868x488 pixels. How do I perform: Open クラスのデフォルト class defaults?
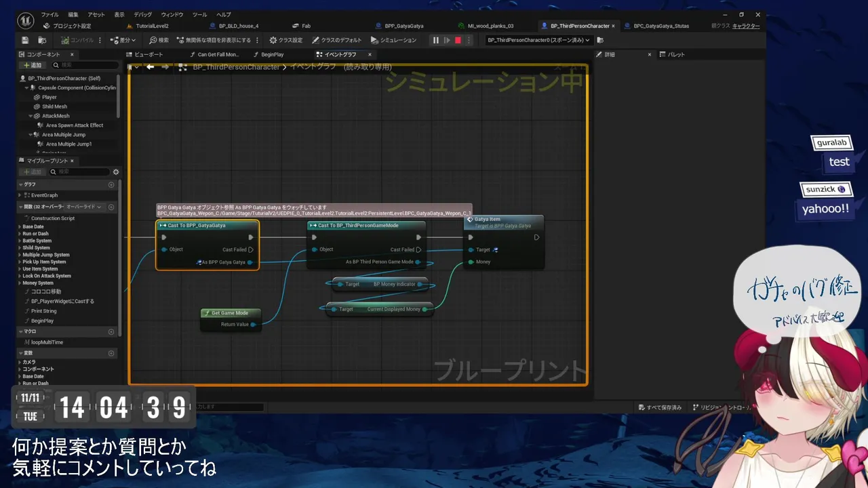point(336,40)
